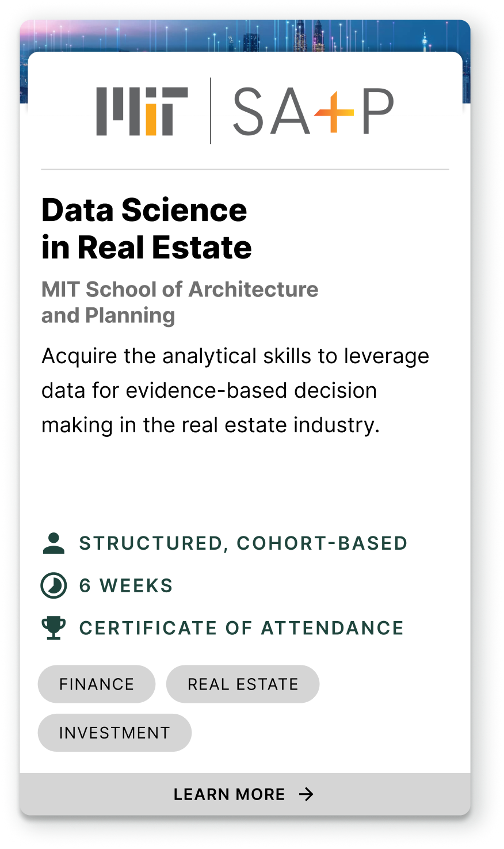Open the Data Science in Real Estate title
Image resolution: width=504 pixels, height=849 pixels.
(146, 229)
